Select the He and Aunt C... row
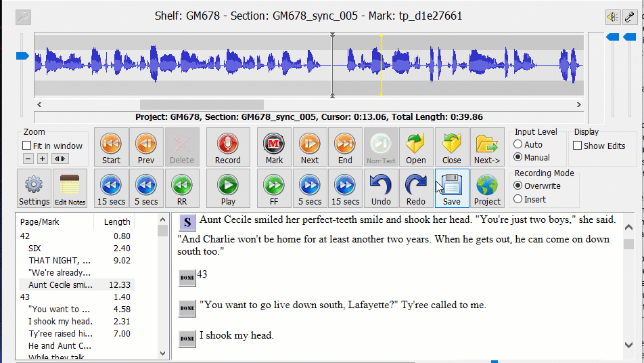This screenshot has width=644, height=363. (x=77, y=346)
